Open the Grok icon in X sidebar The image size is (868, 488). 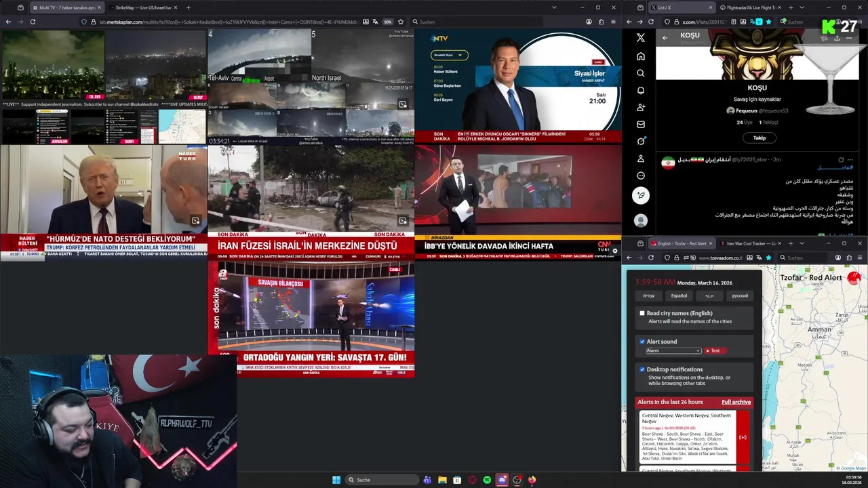point(641,141)
